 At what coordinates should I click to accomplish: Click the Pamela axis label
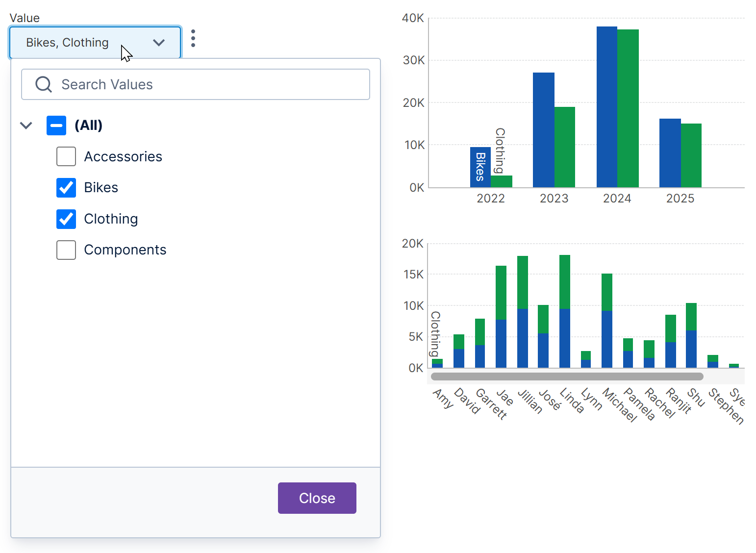[x=639, y=404]
